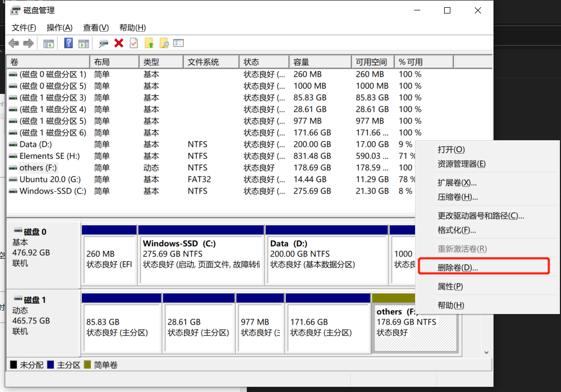Open the 查看(V) menu
Screen dimensions: 561x392
tap(96, 28)
